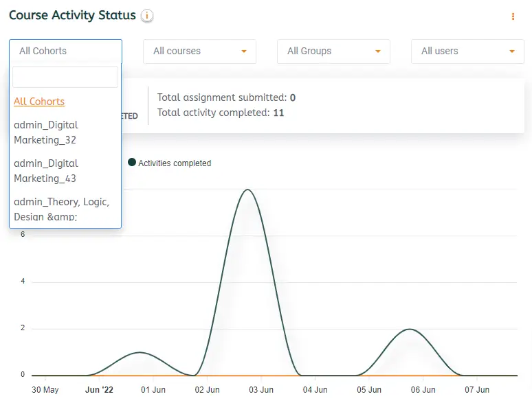Open the All users filter dropdown
This screenshot has height=403, width=532.
(467, 51)
